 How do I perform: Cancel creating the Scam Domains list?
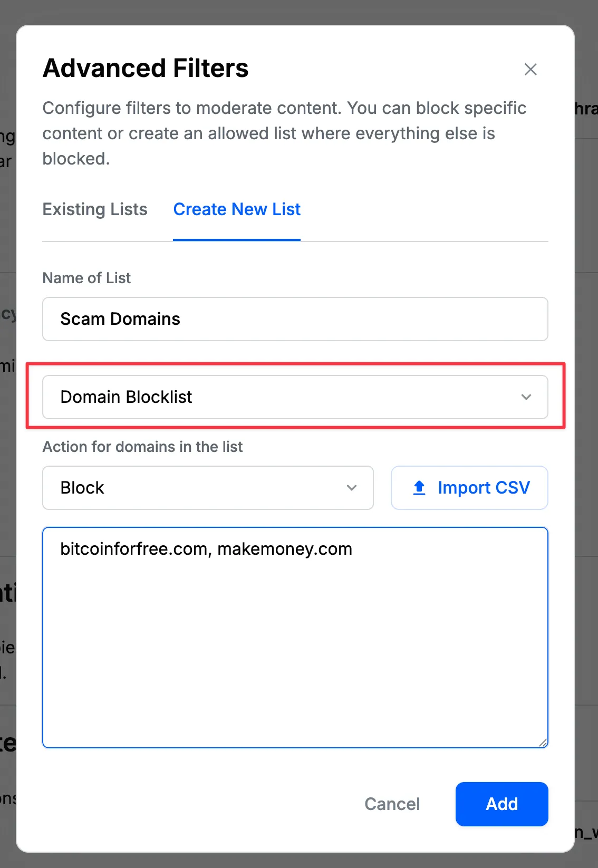point(392,804)
